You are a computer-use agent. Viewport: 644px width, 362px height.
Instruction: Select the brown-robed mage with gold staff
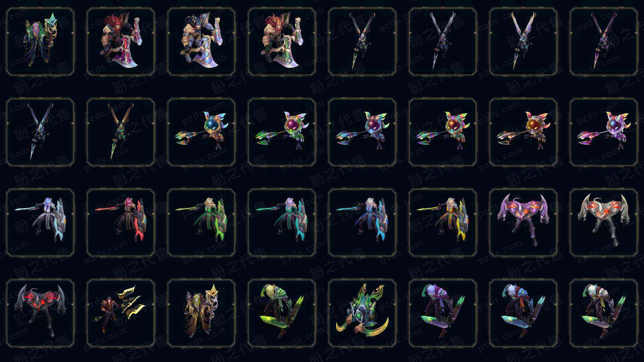(201, 313)
